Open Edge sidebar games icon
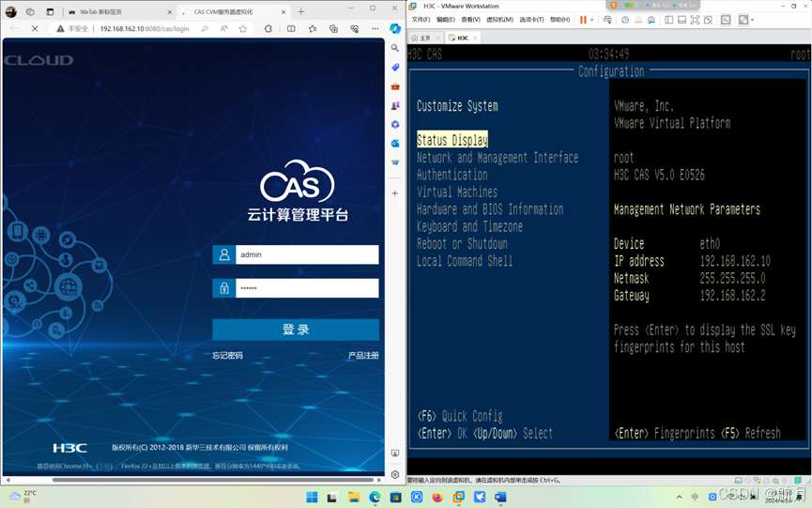 click(x=395, y=106)
